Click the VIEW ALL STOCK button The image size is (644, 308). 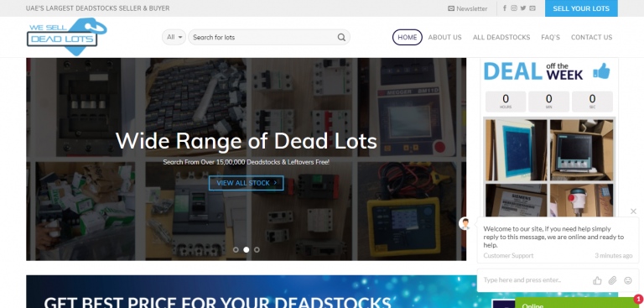[246, 183]
